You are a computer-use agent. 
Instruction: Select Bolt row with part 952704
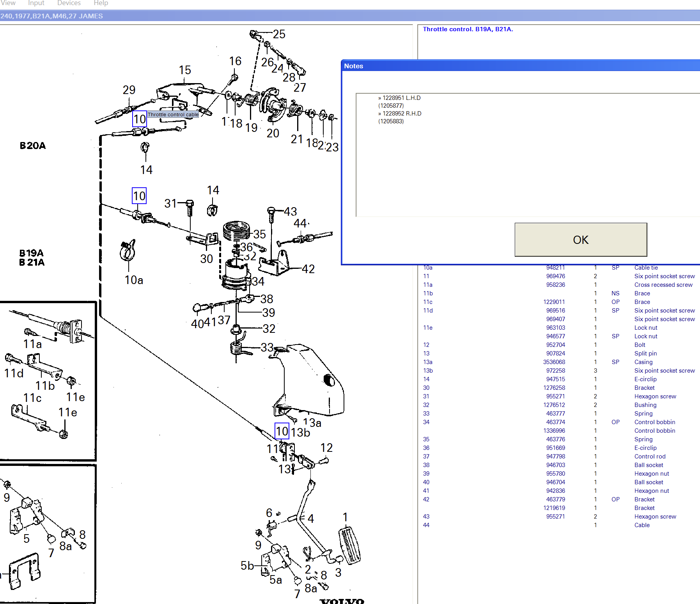[559, 345]
